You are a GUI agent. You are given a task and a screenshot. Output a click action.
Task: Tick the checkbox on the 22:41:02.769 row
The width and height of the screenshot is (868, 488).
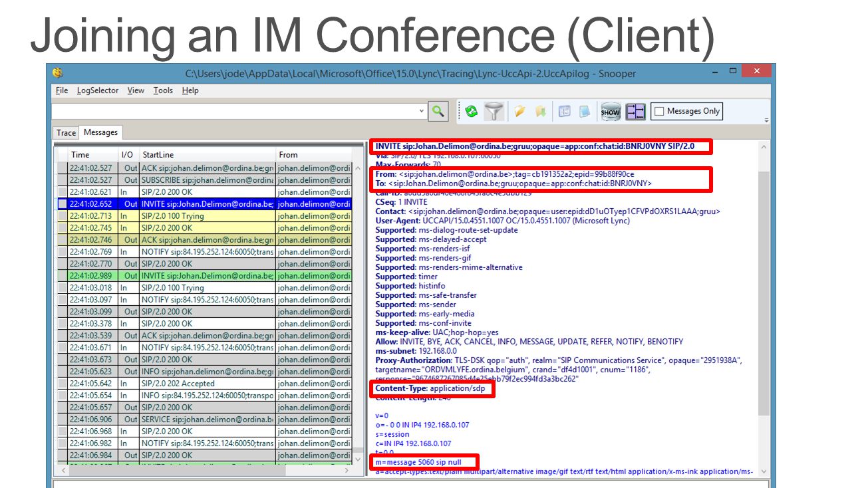click(x=63, y=252)
